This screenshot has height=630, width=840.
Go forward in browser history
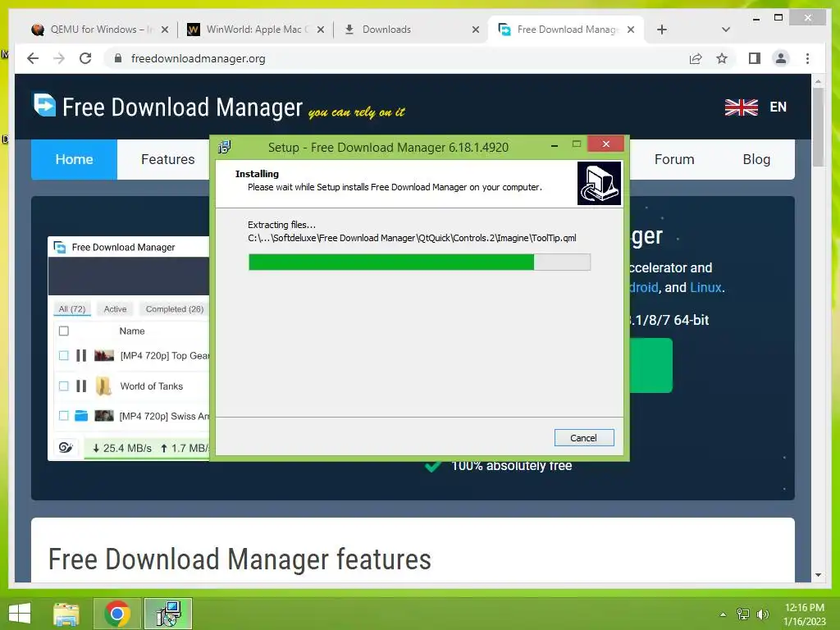[x=59, y=58]
